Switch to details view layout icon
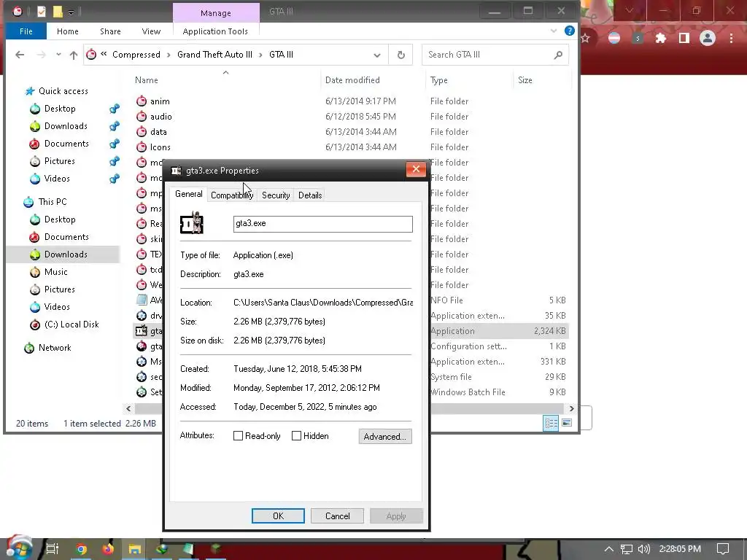The width and height of the screenshot is (747, 560). (x=551, y=423)
